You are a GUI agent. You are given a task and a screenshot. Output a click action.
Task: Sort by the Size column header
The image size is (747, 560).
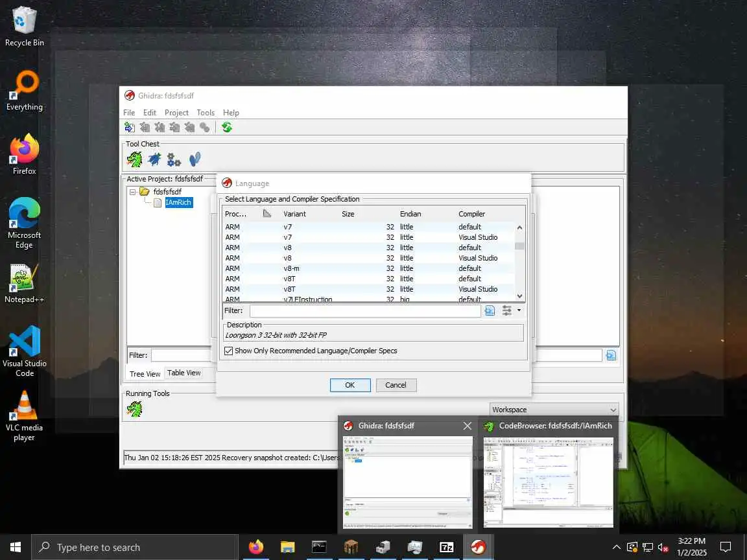click(x=348, y=215)
